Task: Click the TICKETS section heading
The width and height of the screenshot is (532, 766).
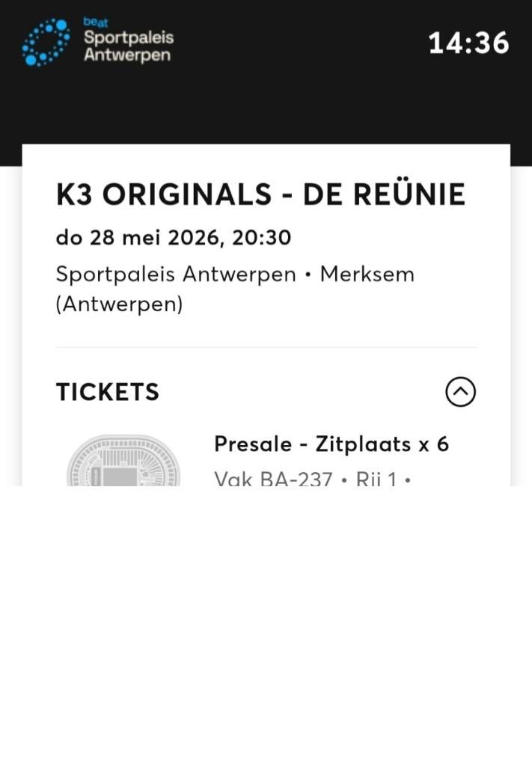Action: (108, 392)
